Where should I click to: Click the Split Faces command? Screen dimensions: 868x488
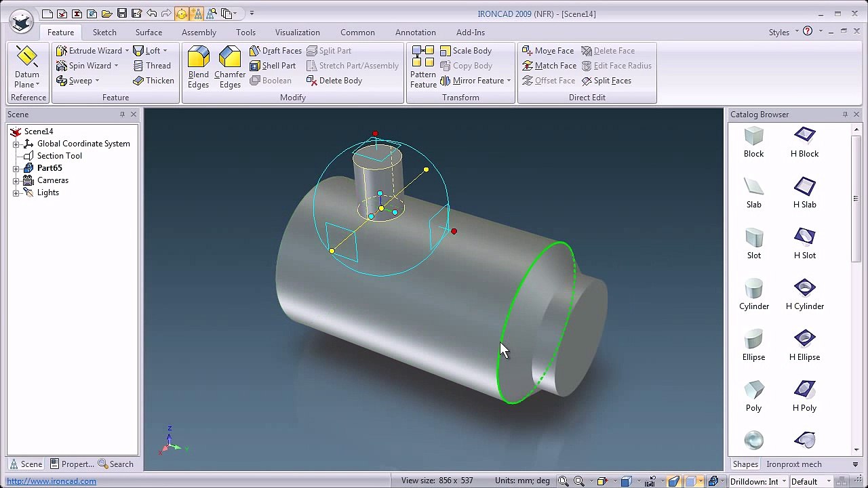606,81
